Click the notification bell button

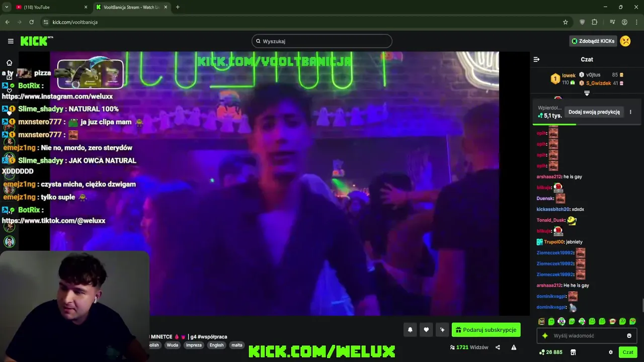coord(410,330)
